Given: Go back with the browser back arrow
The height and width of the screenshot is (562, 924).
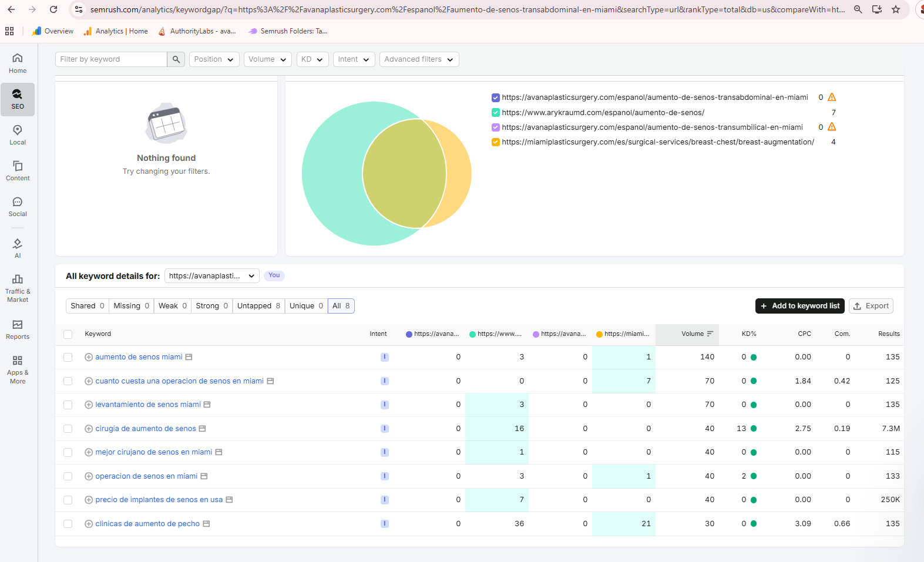Looking at the screenshot, I should 11,9.
